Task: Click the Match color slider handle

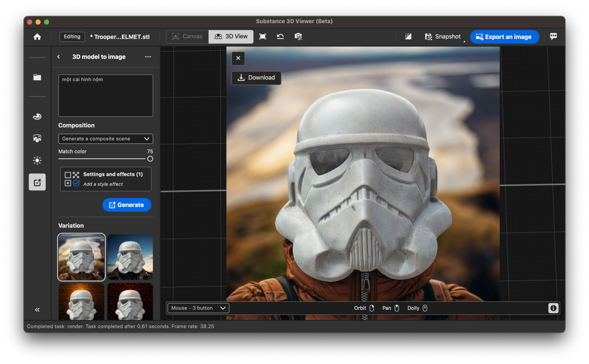Action: (x=150, y=159)
